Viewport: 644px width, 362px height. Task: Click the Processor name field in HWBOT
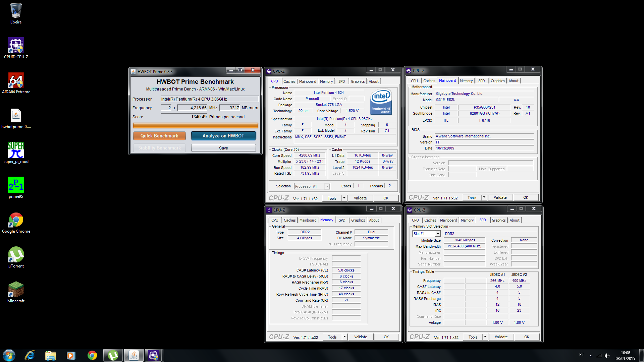pyautogui.click(x=209, y=99)
